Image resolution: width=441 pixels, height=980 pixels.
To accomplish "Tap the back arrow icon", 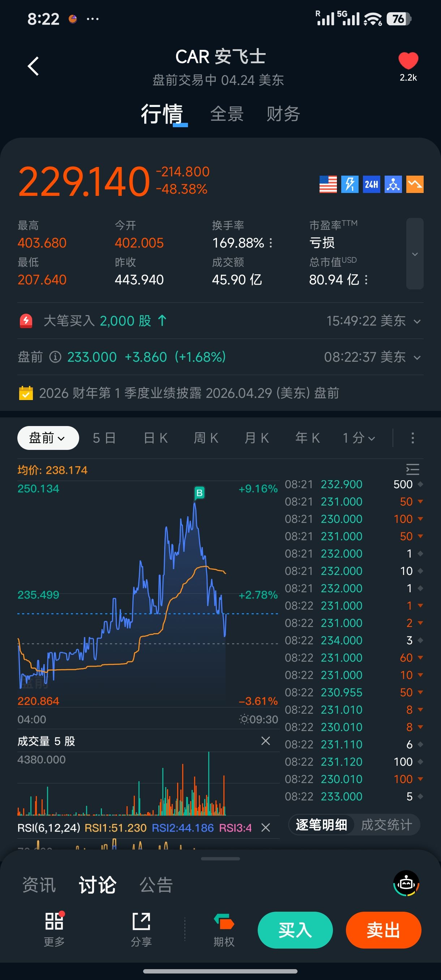I will coord(34,66).
